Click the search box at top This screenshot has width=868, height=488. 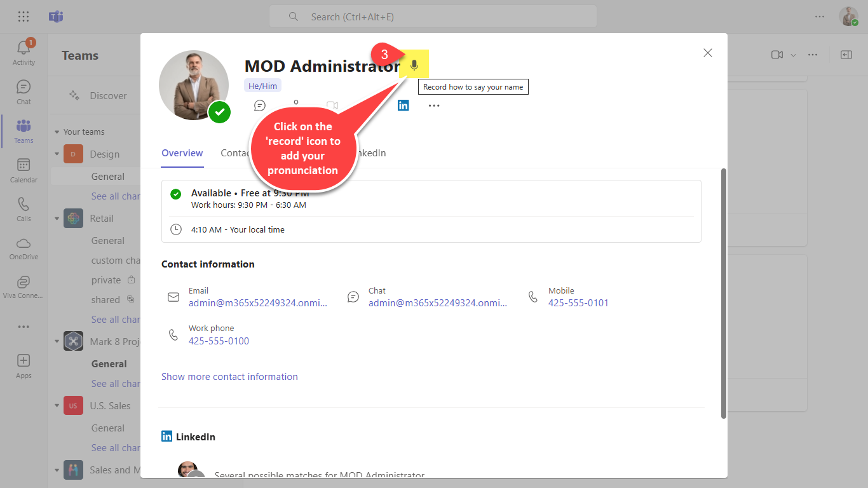pyautogui.click(x=432, y=17)
